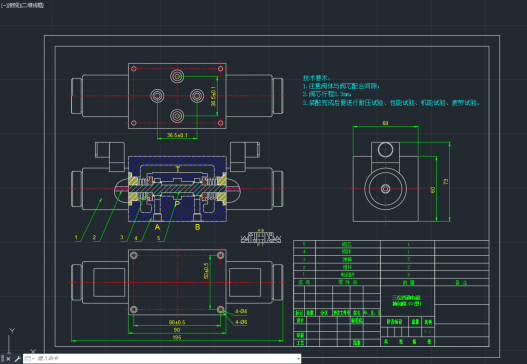Select the port label T in section view

click(178, 168)
